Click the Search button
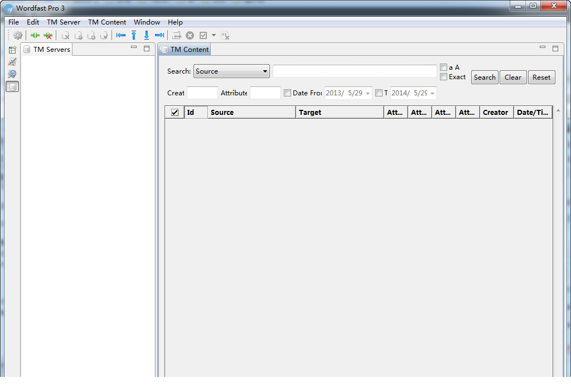The height and width of the screenshot is (392, 571). [x=485, y=78]
